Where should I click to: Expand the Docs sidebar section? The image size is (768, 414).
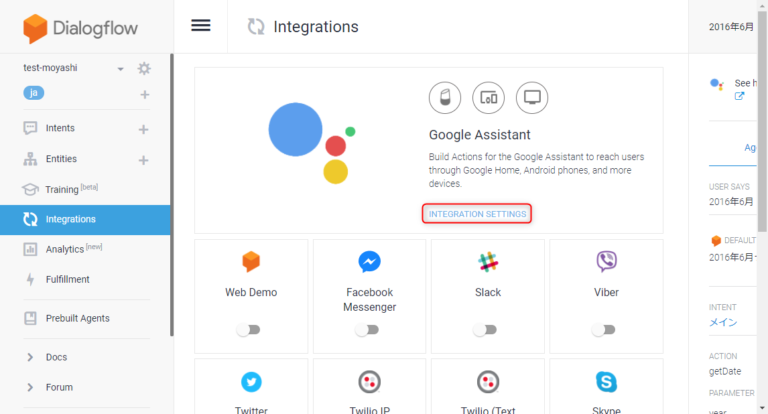[57, 357]
